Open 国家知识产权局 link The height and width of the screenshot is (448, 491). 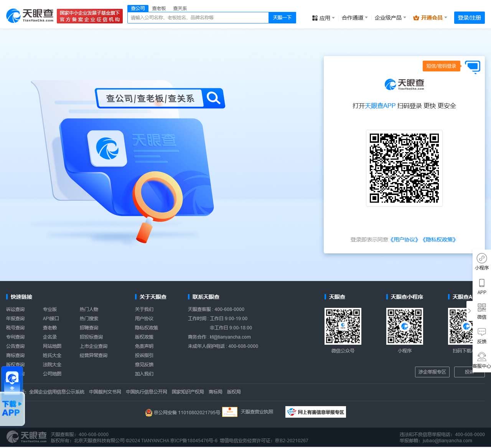pos(188,392)
